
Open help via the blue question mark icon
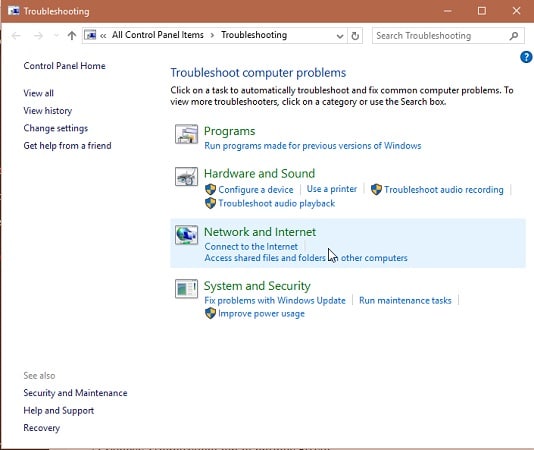coord(526,57)
